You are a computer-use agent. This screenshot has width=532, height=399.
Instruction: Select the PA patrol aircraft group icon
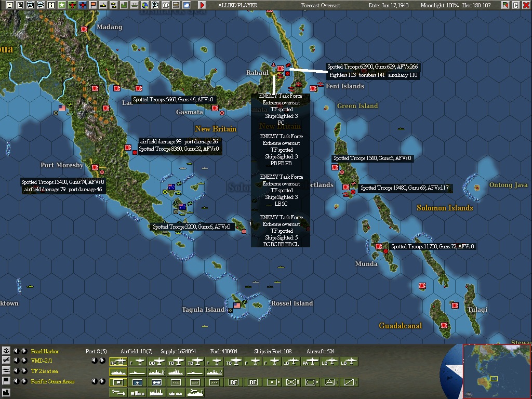310,362
